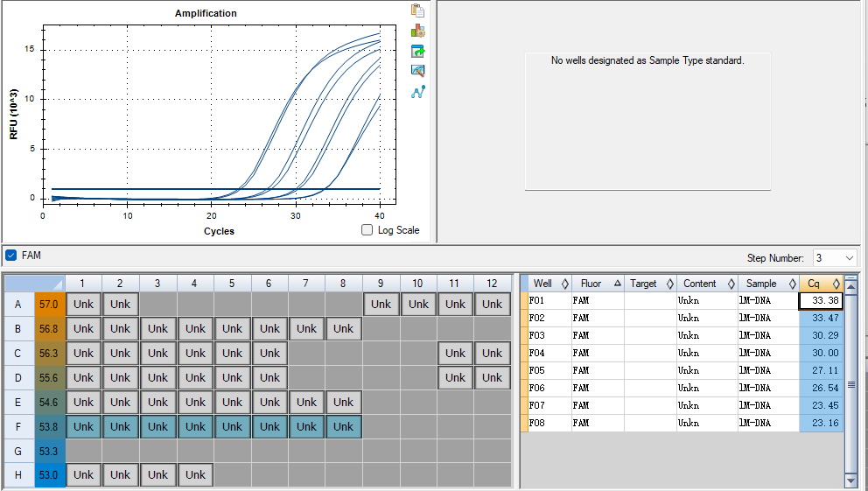Select plate row A header

[x=18, y=305]
